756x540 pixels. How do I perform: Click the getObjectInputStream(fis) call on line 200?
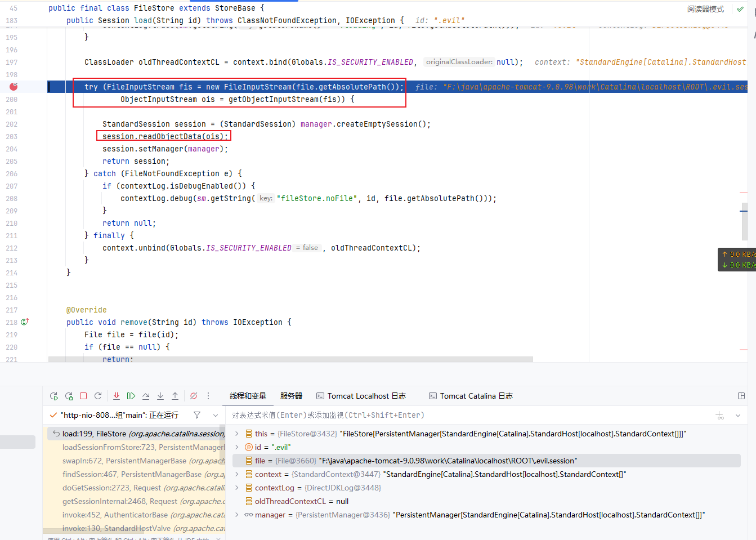click(287, 99)
